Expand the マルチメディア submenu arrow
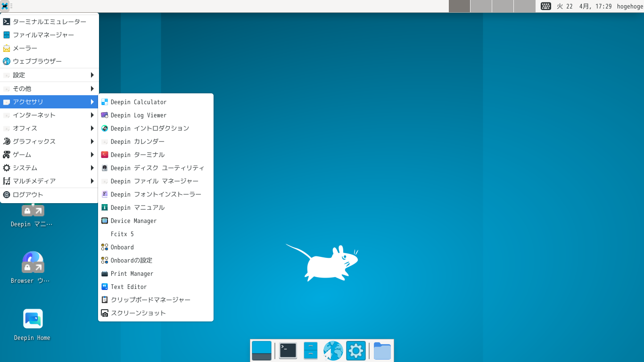Viewport: 644px width, 362px height. click(92, 181)
